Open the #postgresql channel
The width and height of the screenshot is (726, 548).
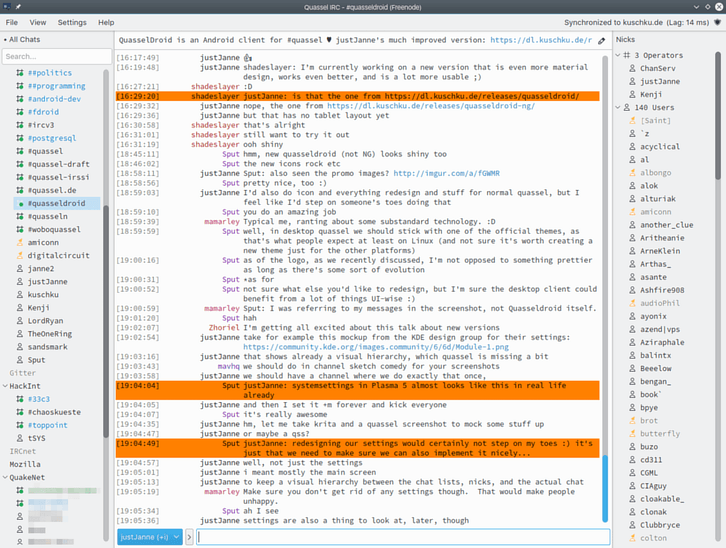51,138
